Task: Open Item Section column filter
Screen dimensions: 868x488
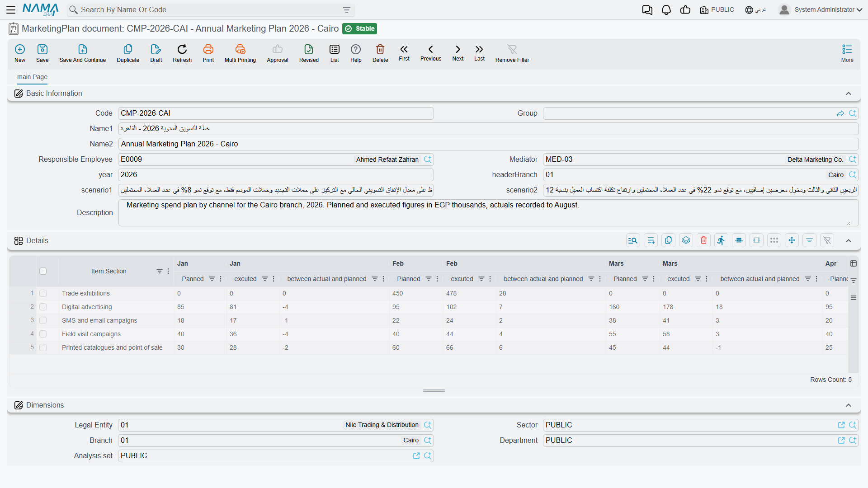Action: click(160, 271)
